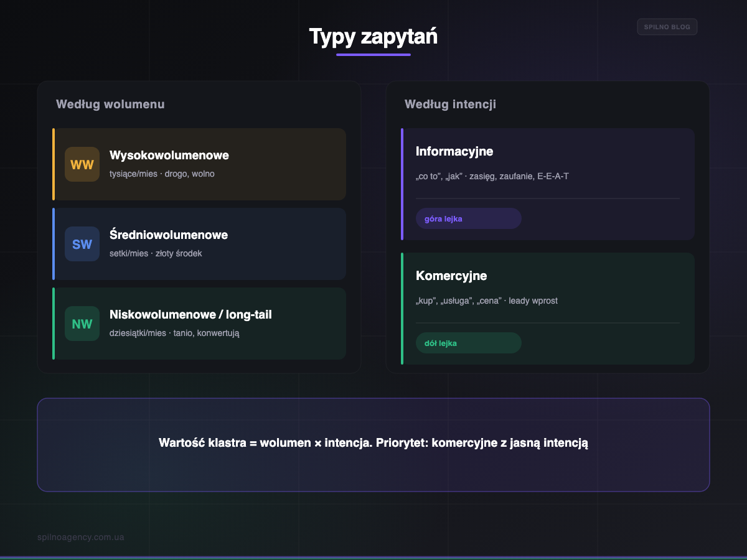Click the WW badge icon
The image size is (747, 560).
pyautogui.click(x=82, y=164)
